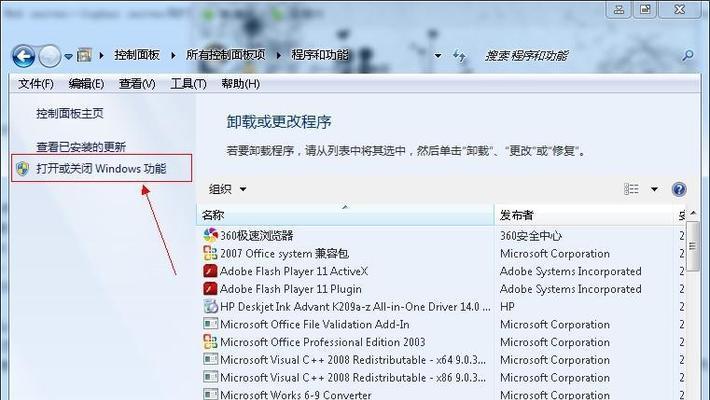Select Visual C++ 2008 x86 icon

211,377
